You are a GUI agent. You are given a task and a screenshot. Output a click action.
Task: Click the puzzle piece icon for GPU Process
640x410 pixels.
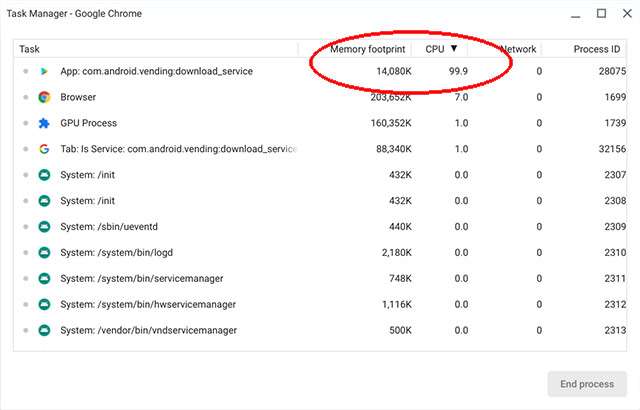tap(44, 123)
